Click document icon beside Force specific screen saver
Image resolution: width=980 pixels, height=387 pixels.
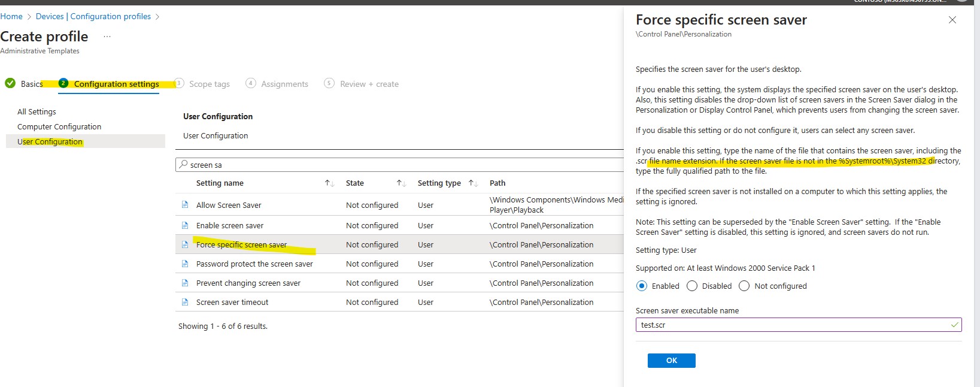(x=185, y=244)
